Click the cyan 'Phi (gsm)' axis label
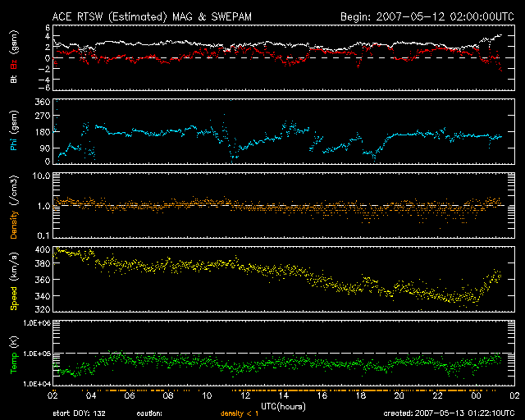Viewport: 525px width, 420px height. (13, 130)
